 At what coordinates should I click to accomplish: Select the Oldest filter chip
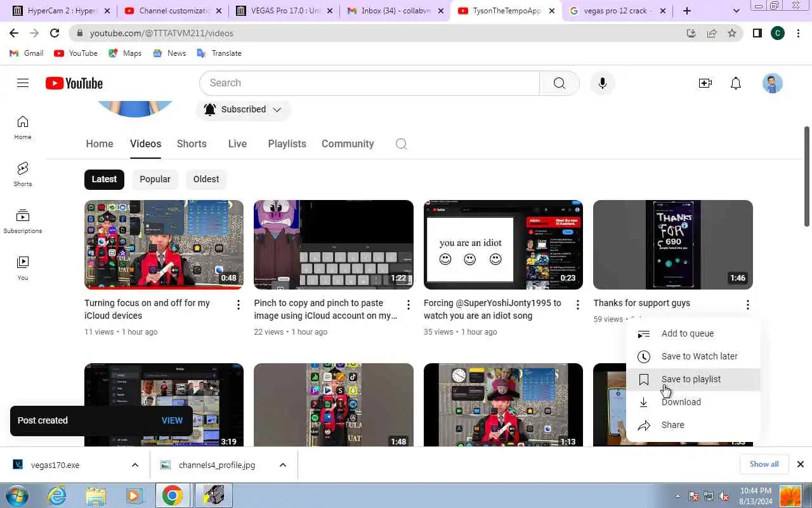206,179
